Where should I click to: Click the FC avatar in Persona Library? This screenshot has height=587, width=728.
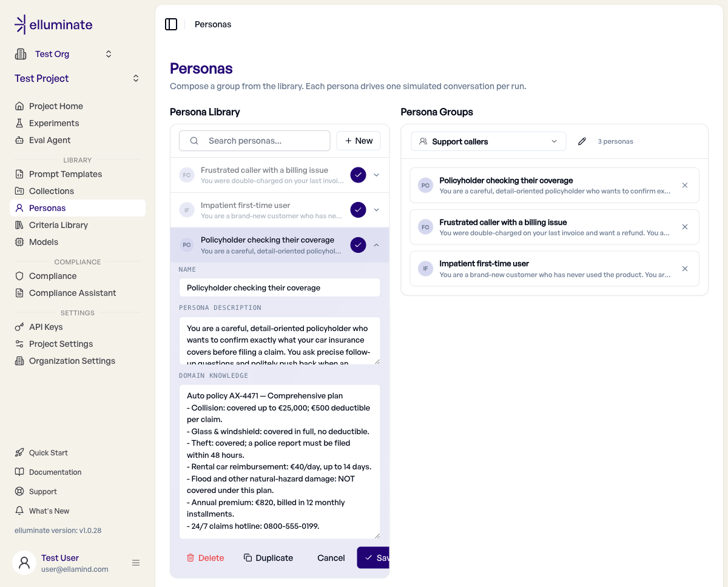[187, 175]
